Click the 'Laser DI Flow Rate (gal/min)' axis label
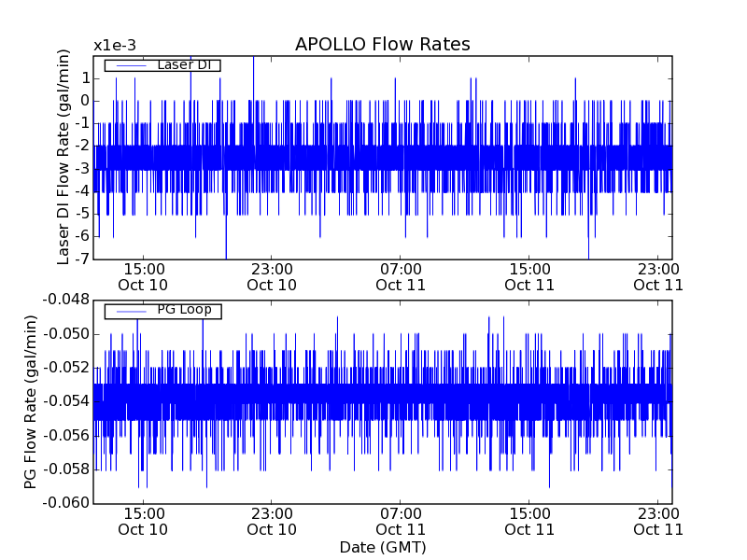This screenshot has width=747, height=560. click(x=63, y=157)
